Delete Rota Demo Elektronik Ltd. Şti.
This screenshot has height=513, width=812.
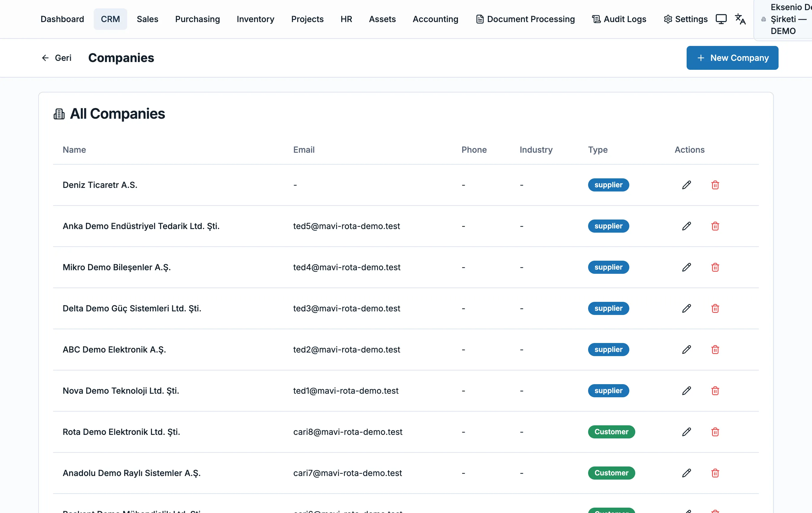click(x=715, y=432)
